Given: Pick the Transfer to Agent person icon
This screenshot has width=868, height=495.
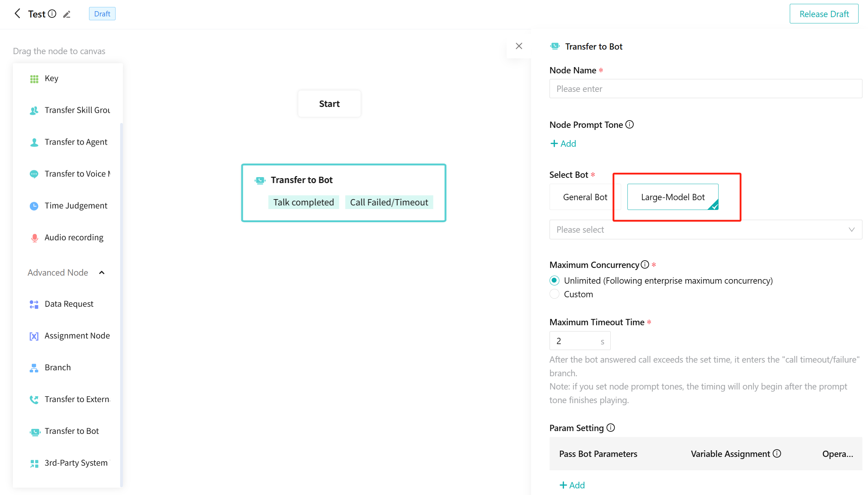Looking at the screenshot, I should point(34,143).
